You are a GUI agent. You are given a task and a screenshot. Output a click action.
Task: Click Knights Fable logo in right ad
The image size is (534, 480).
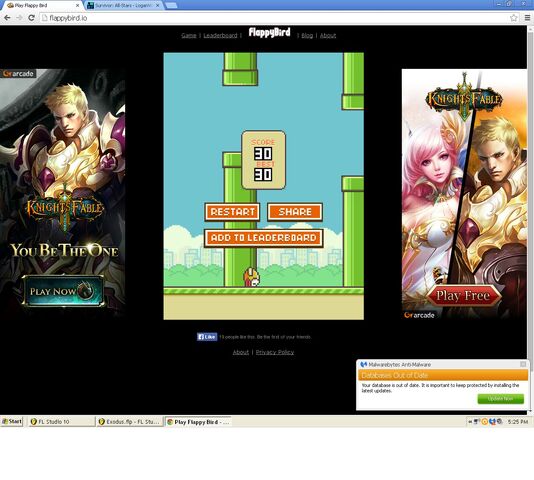click(464, 98)
